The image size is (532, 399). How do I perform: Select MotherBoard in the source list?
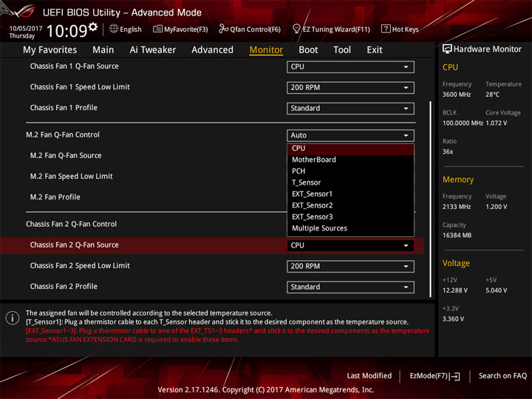point(350,160)
